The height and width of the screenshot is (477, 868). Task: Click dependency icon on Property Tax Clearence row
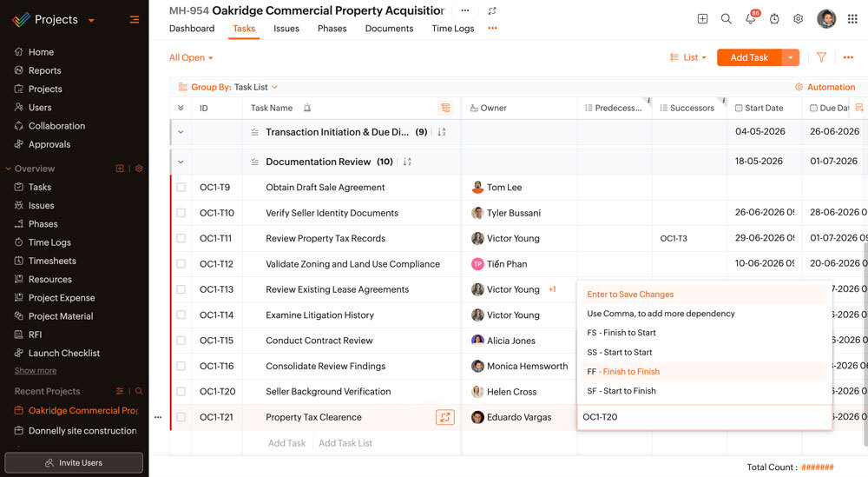pyautogui.click(x=445, y=417)
